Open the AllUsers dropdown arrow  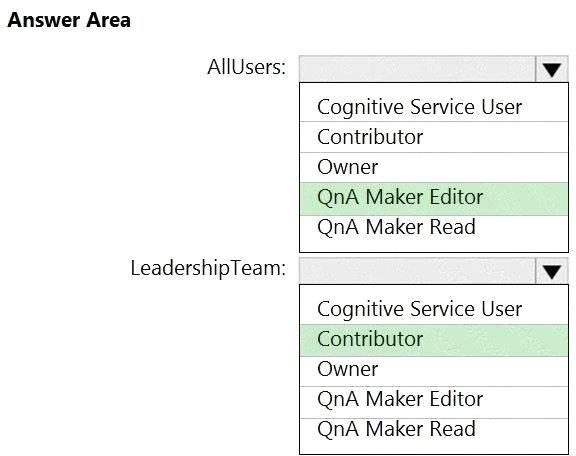coord(552,69)
